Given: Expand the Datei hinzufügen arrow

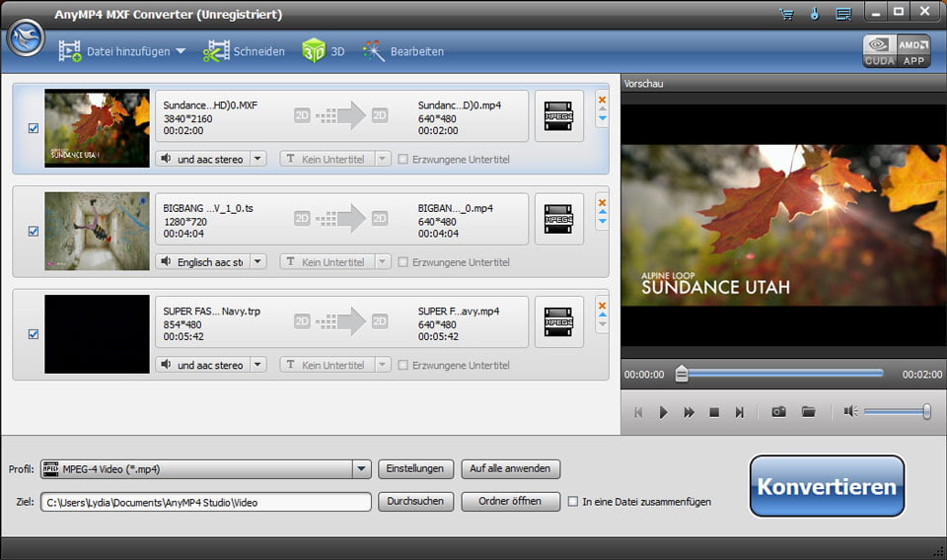Looking at the screenshot, I should tap(181, 51).
